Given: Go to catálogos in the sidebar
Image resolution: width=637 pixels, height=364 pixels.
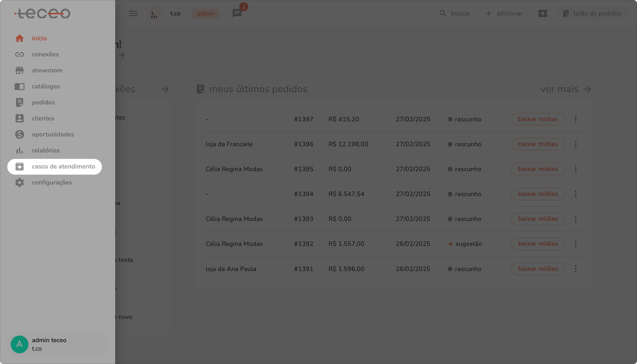Looking at the screenshot, I should 46,86.
